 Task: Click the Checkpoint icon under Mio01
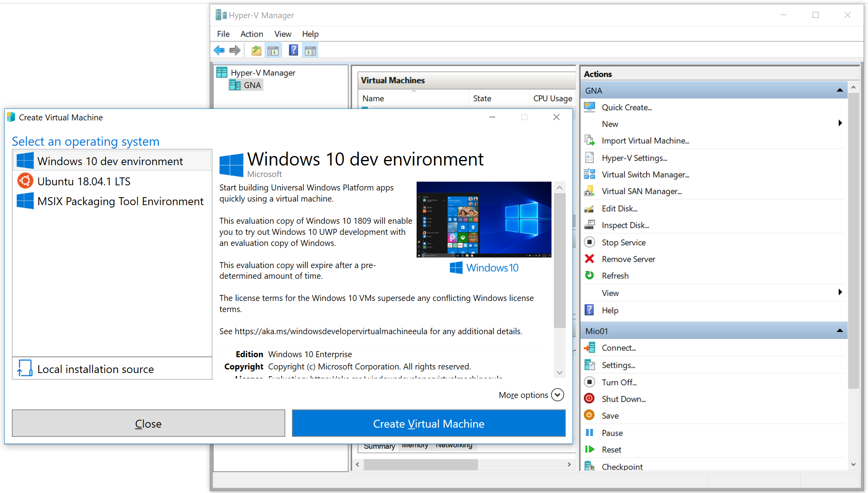[x=589, y=466]
